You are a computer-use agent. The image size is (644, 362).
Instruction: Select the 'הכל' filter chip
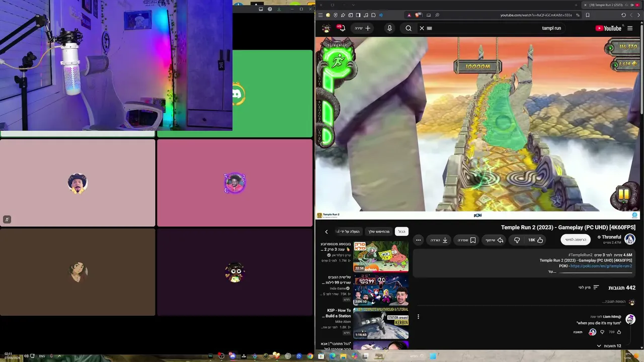[x=401, y=232]
